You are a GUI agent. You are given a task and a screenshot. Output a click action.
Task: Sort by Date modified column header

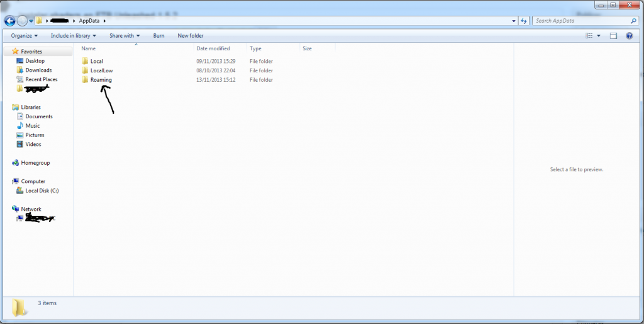tap(213, 48)
